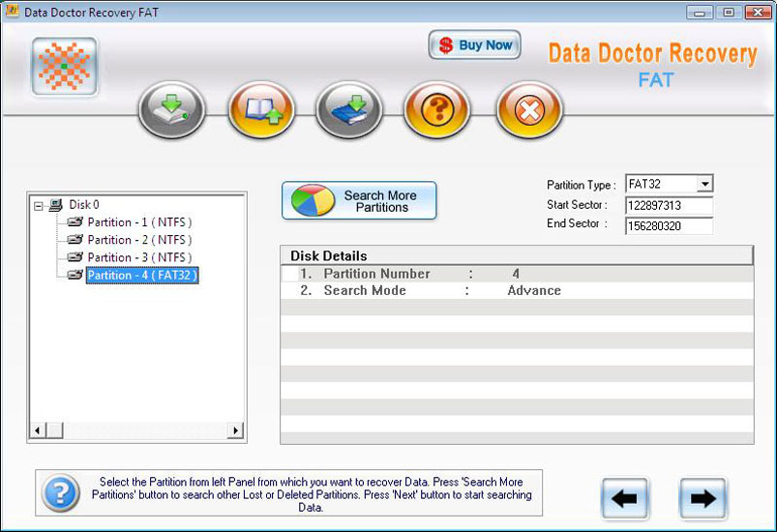Collapse the Disk 0 tree node
The height and width of the screenshot is (532, 777).
39,206
